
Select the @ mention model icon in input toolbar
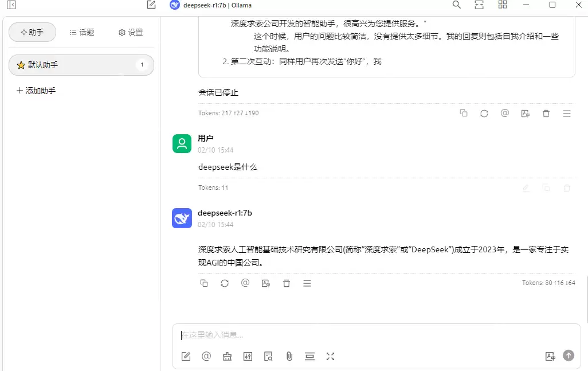(x=206, y=356)
